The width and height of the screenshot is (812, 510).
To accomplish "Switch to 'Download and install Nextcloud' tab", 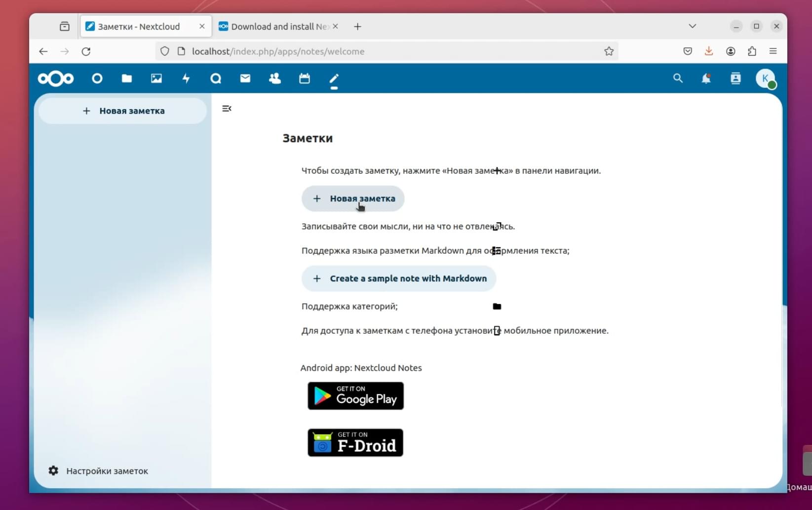I will coord(279,27).
